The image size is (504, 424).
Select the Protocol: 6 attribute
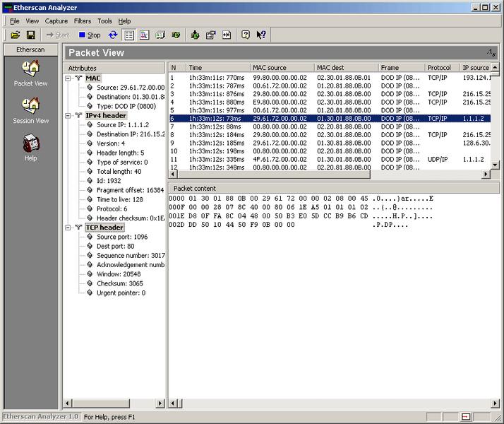112,208
